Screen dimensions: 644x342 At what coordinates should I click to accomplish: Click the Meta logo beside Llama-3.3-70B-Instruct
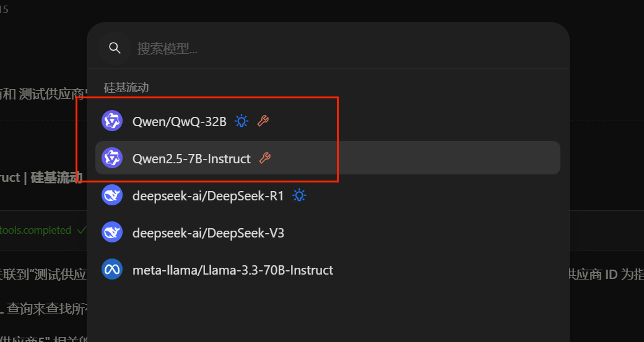click(112, 270)
